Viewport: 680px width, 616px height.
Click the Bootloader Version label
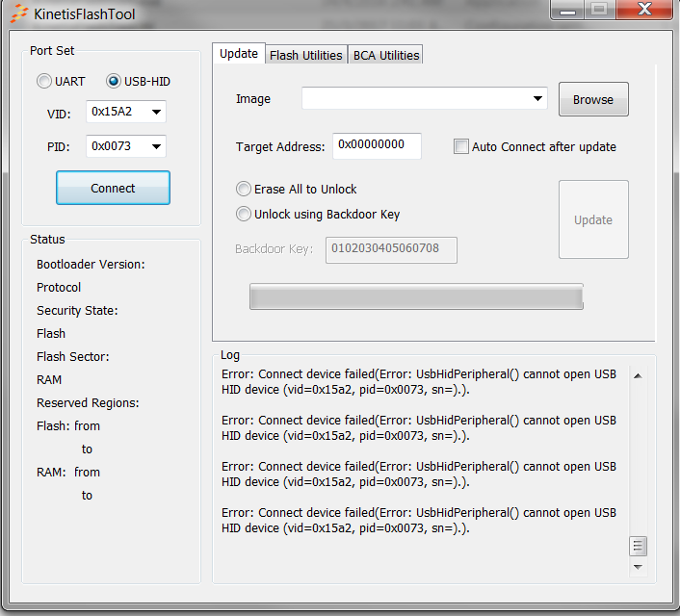click(x=91, y=265)
